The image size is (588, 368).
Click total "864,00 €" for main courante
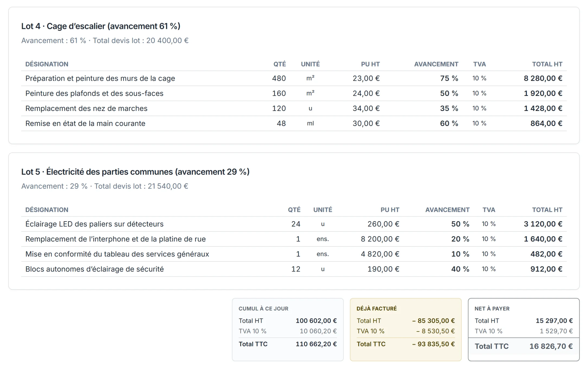tap(546, 123)
